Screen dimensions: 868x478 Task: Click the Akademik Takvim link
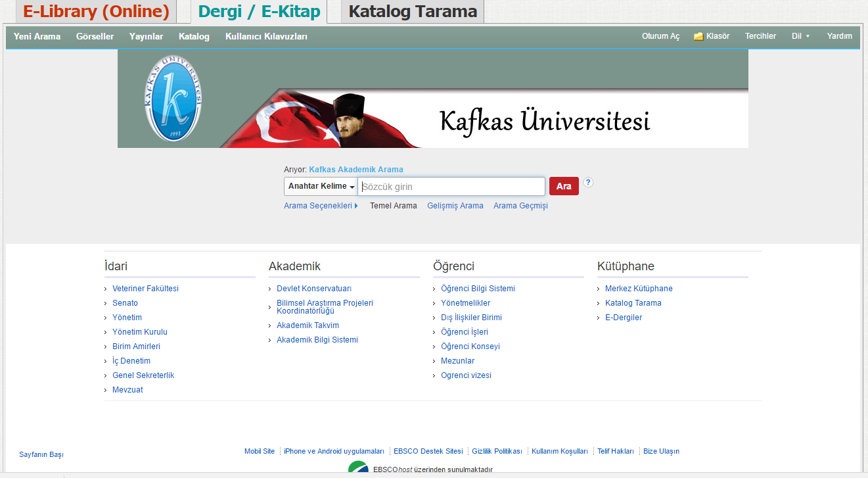(308, 325)
